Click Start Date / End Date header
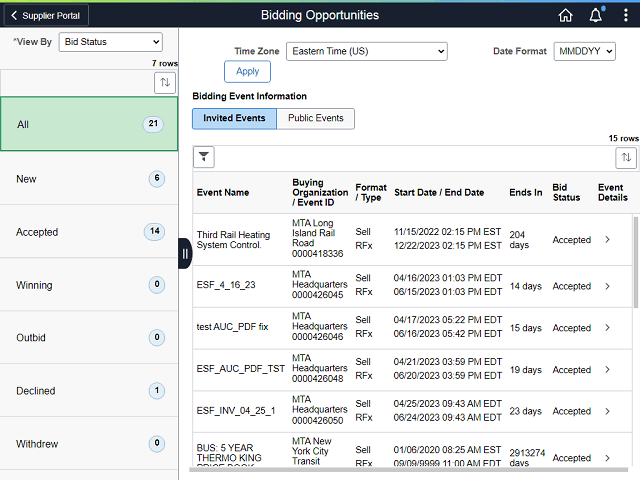 pyautogui.click(x=439, y=193)
